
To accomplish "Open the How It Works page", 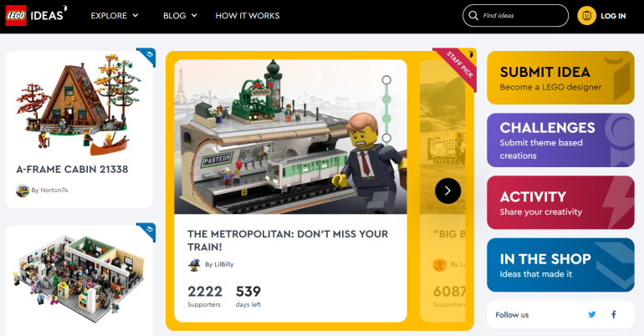I will pos(248,16).
